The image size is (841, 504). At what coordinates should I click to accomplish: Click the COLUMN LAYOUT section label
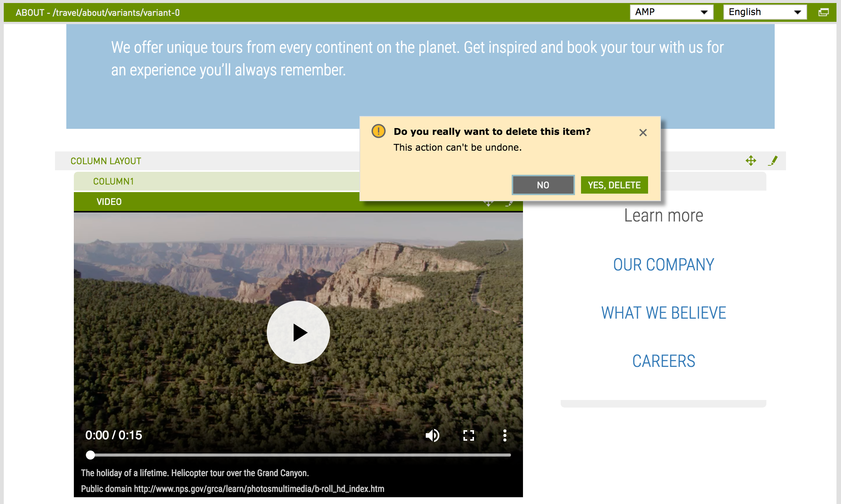point(107,160)
